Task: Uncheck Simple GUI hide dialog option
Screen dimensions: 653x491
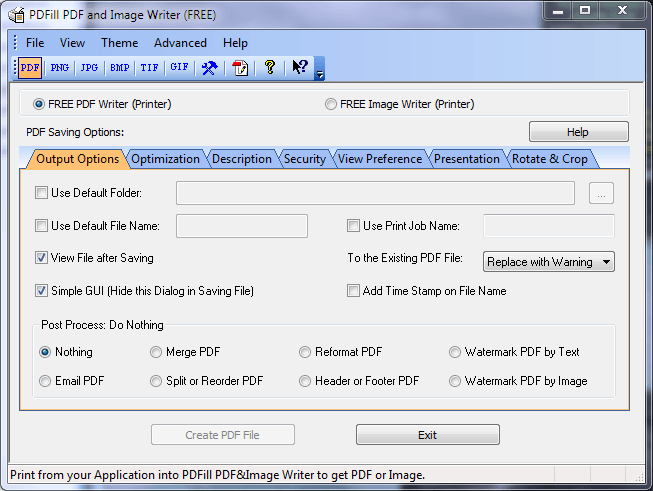Action: click(x=41, y=291)
